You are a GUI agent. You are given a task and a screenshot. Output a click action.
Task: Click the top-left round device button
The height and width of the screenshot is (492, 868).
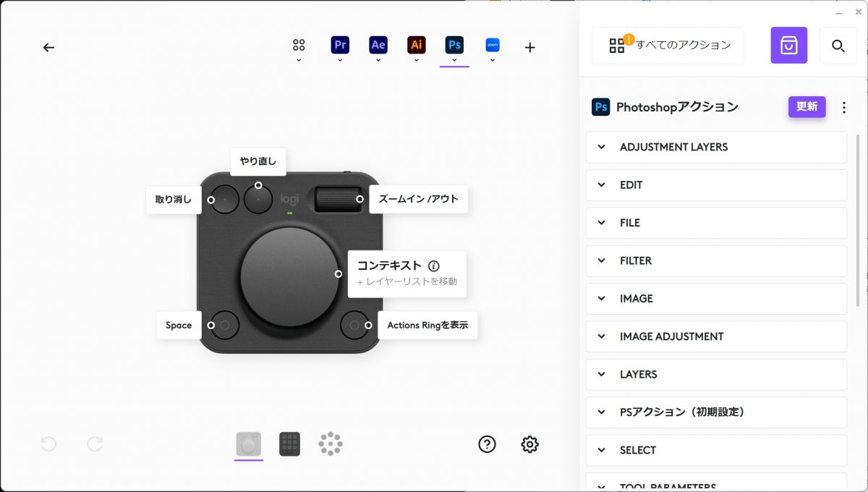click(224, 199)
